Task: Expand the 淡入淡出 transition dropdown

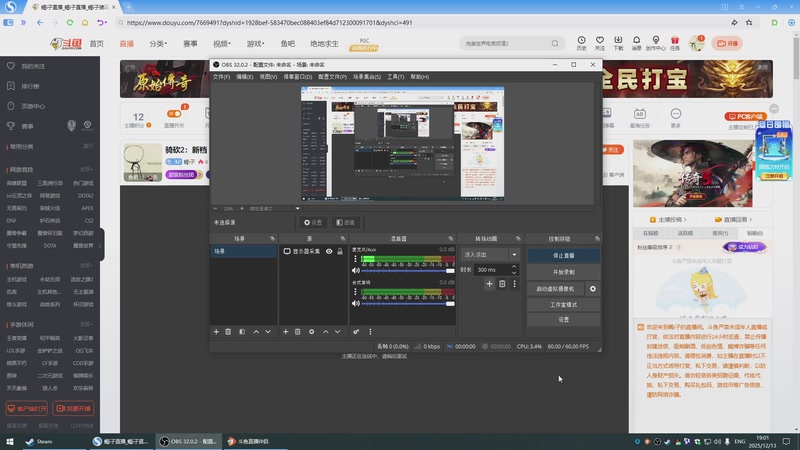Action: pyautogui.click(x=514, y=255)
